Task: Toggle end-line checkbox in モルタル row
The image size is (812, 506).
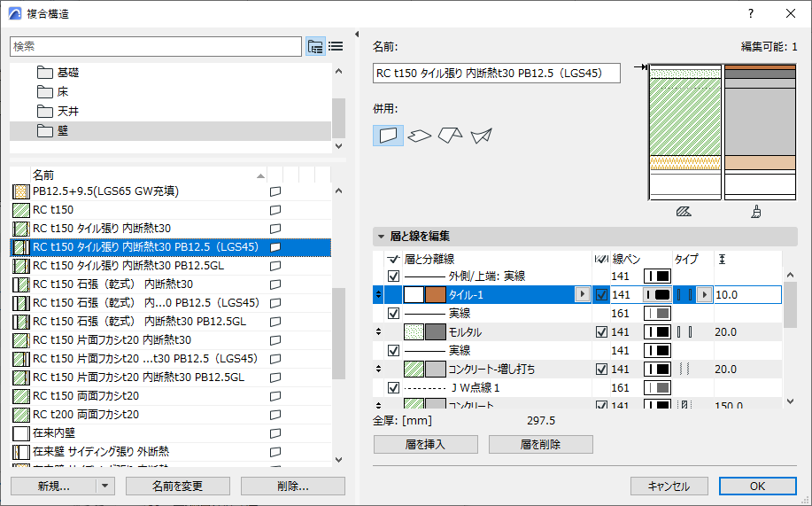Action: pos(601,332)
